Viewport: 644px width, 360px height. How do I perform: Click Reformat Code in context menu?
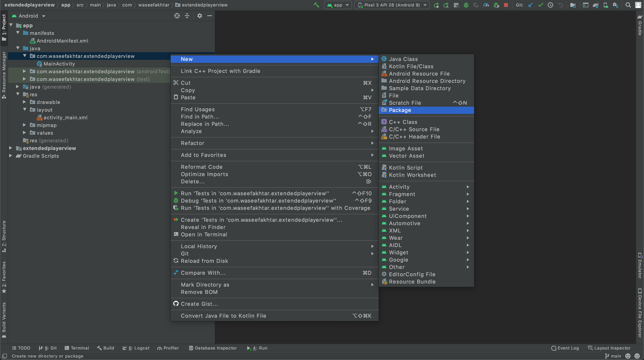pyautogui.click(x=202, y=167)
